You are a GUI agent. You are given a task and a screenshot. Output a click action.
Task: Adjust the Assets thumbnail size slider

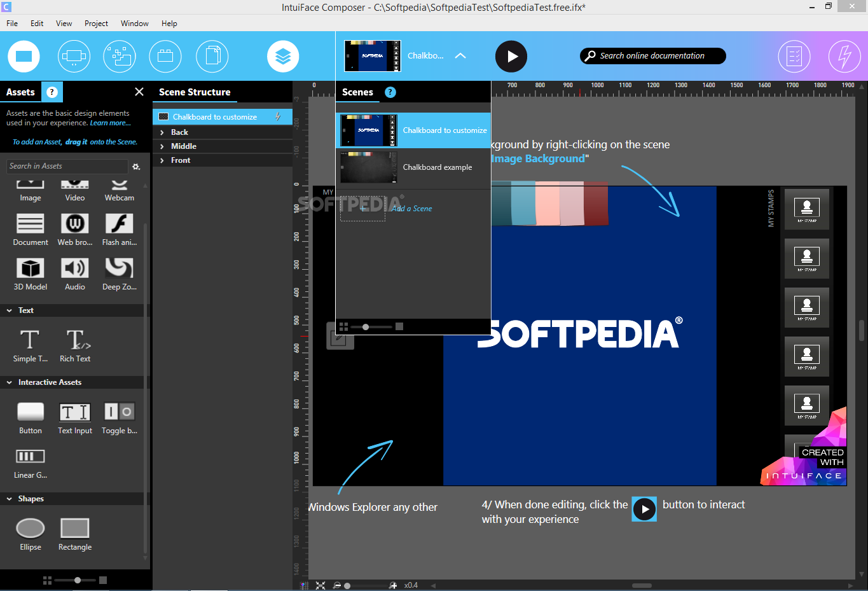click(x=78, y=580)
